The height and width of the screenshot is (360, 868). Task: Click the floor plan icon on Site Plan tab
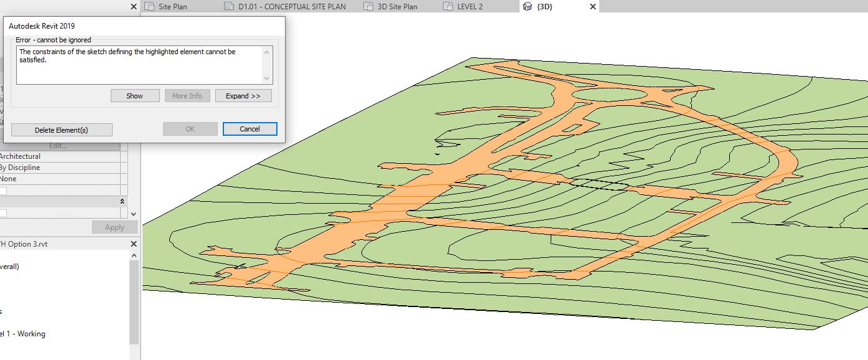pos(149,6)
